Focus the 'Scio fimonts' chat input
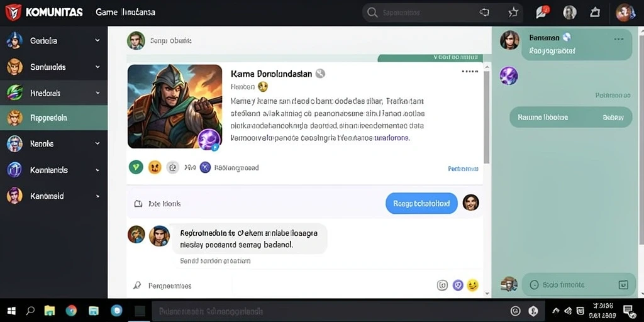This screenshot has width=644, height=322. click(579, 285)
